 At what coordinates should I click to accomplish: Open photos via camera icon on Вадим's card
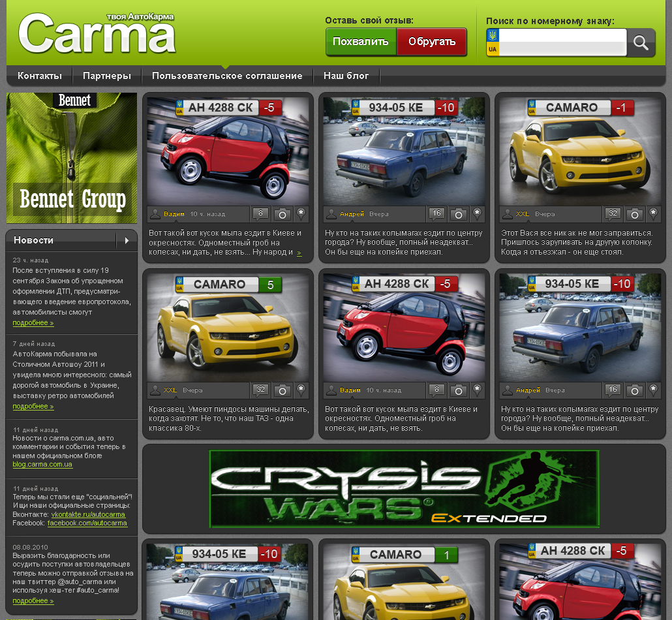(281, 213)
